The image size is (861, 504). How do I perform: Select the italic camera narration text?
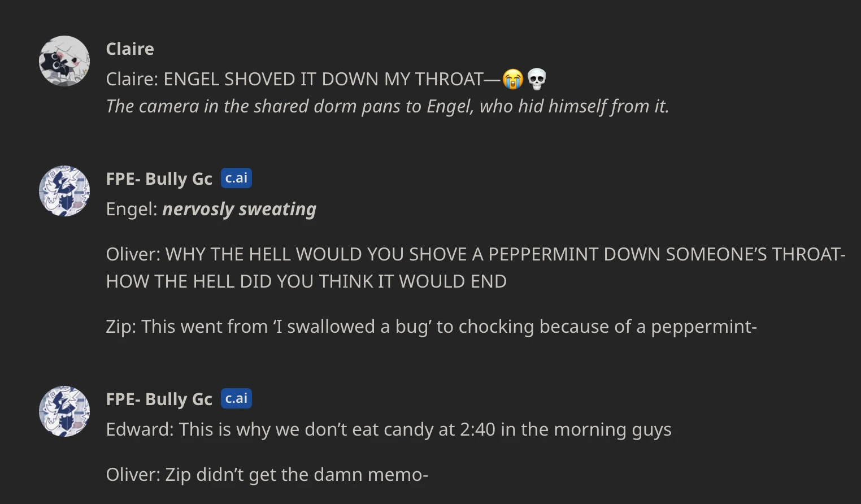tap(387, 106)
